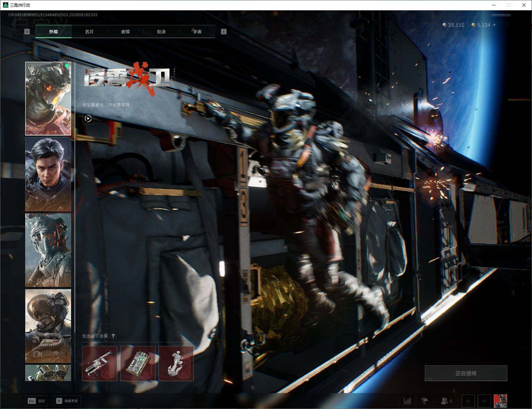Open the 名片 tab
This screenshot has width=532, height=409.
click(x=89, y=32)
